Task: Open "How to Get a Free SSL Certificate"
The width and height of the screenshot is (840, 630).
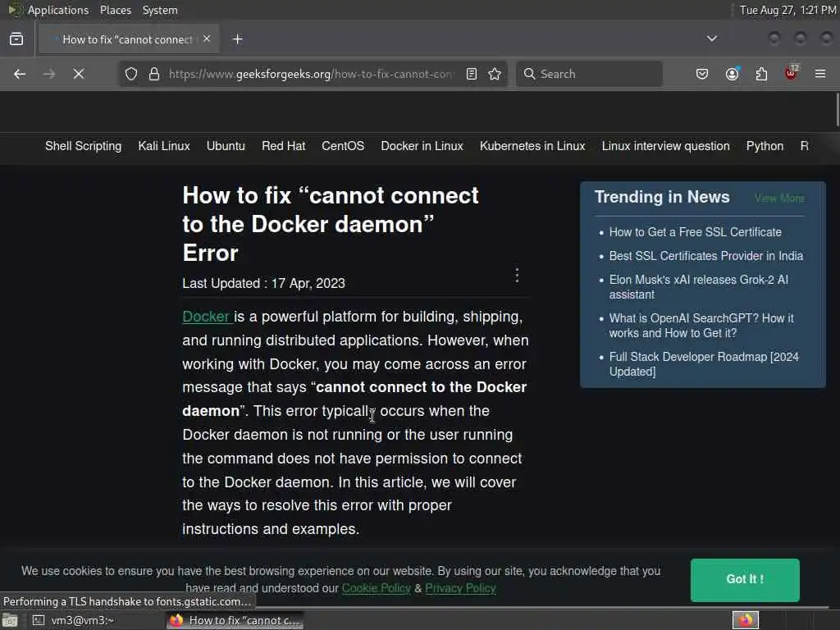Action: click(x=696, y=232)
